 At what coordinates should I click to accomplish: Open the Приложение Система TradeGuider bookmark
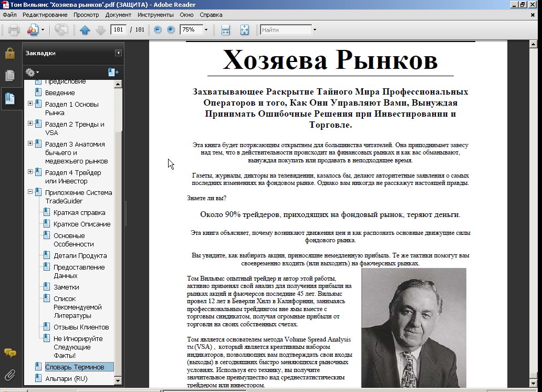[78, 197]
